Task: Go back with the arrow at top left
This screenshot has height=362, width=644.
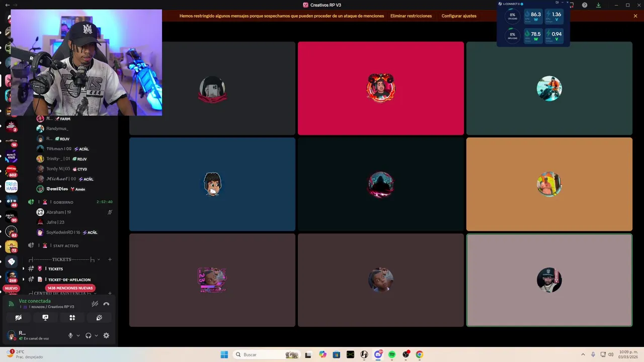Action: click(x=7, y=5)
